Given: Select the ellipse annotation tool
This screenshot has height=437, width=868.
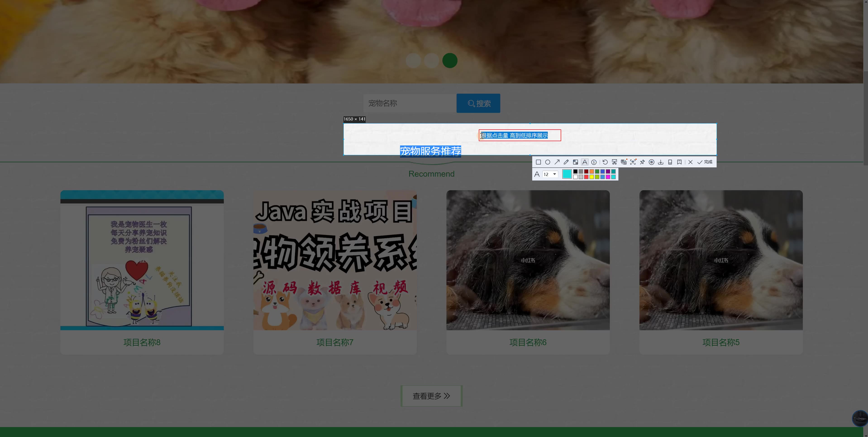Looking at the screenshot, I should point(548,162).
